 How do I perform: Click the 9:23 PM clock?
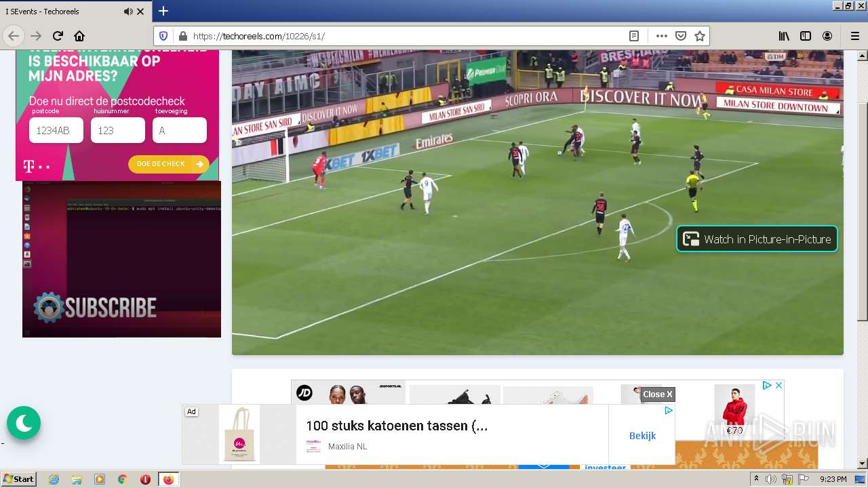(x=833, y=479)
